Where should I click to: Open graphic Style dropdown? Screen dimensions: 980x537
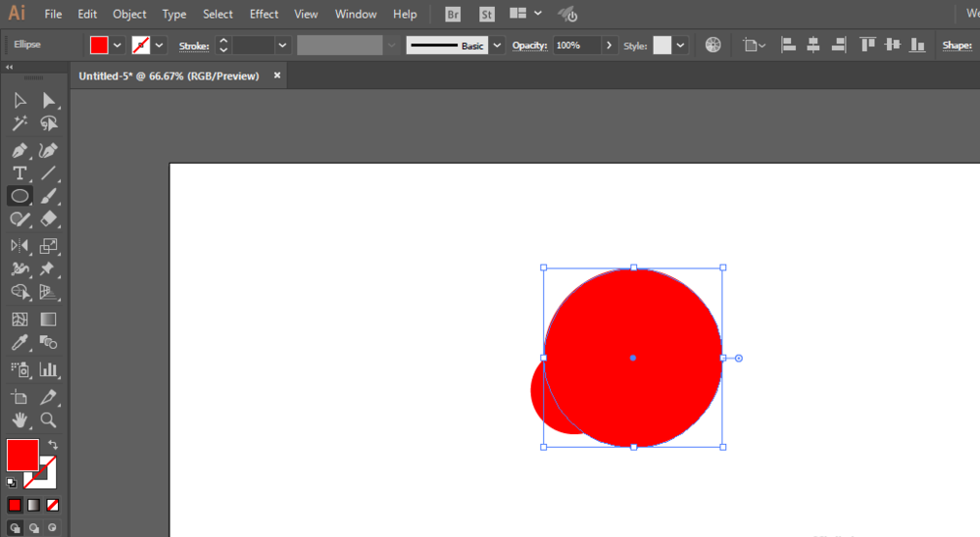click(680, 45)
